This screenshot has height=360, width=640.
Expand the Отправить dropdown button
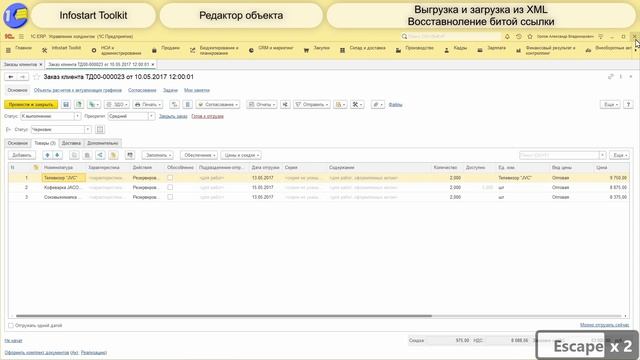[x=312, y=104]
